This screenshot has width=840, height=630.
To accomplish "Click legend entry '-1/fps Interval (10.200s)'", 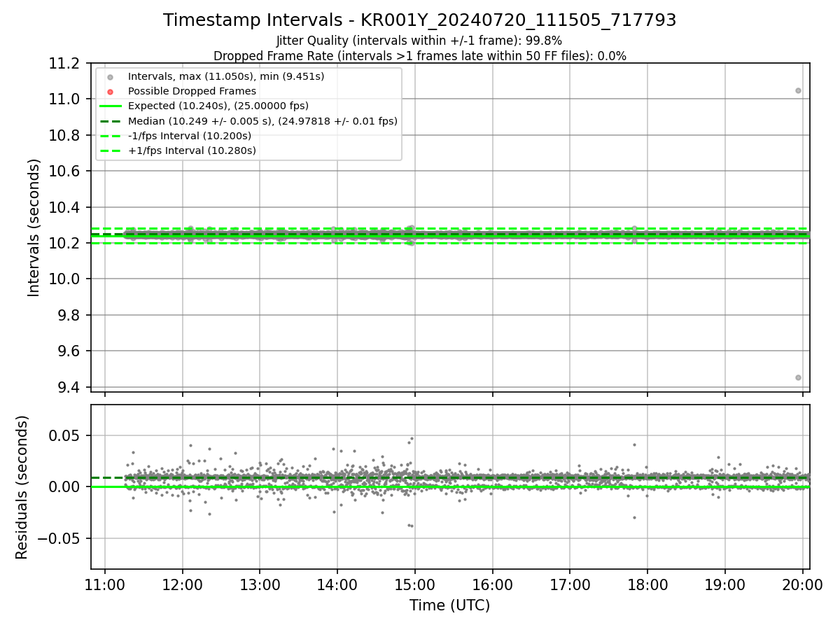I will tap(190, 136).
